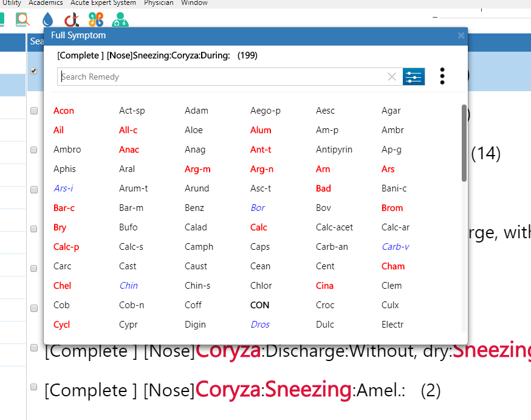Viewport: 531px width, 420px height.
Task: Open the Utility menu
Action: pos(13,3)
